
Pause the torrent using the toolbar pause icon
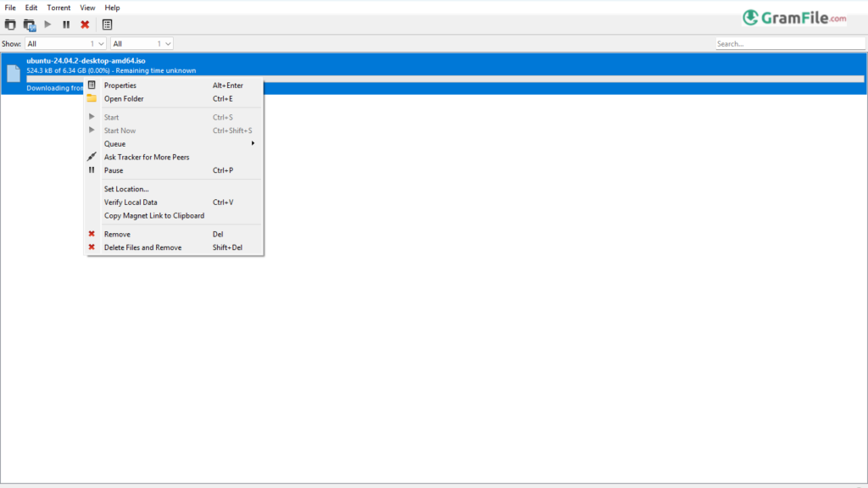(x=66, y=25)
